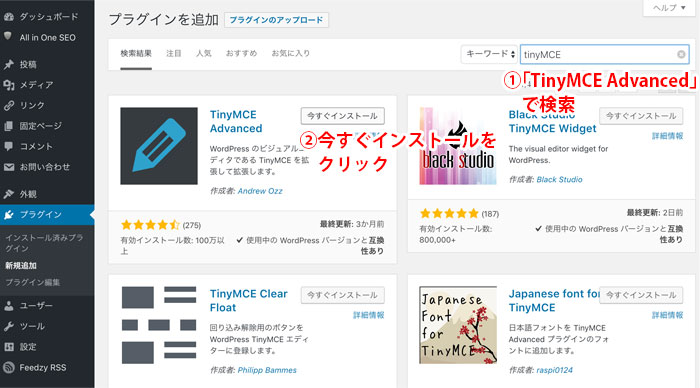The width and height of the screenshot is (700, 388).
Task: Click the settings icon beside 設定
Action: point(8,347)
